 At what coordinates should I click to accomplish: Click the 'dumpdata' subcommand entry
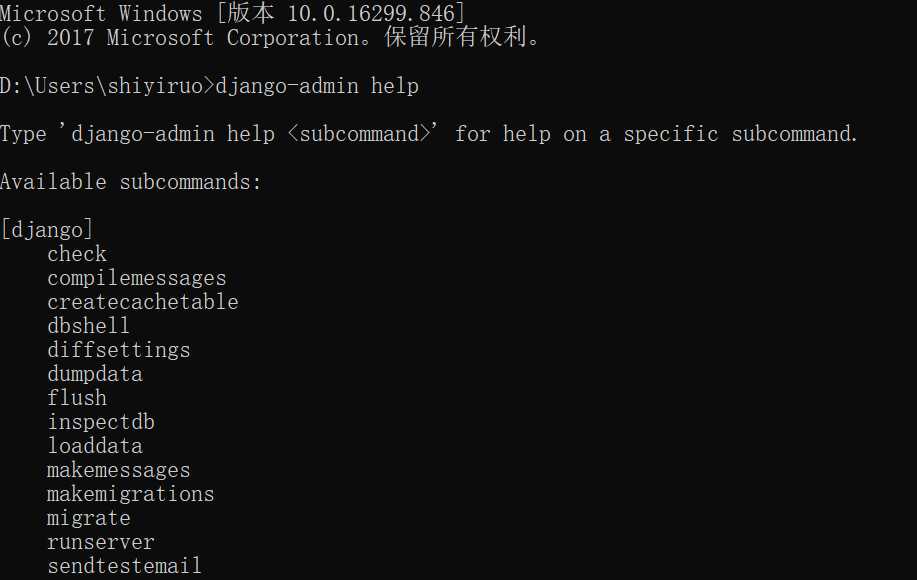click(95, 374)
